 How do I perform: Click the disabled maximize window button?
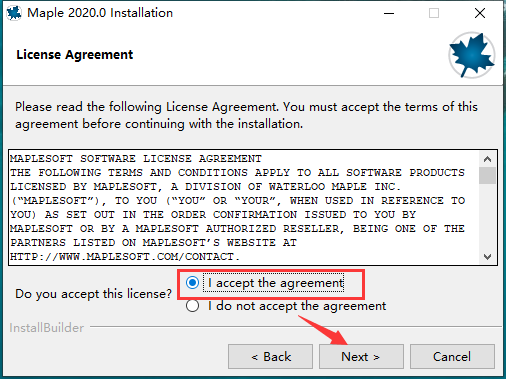pos(434,13)
